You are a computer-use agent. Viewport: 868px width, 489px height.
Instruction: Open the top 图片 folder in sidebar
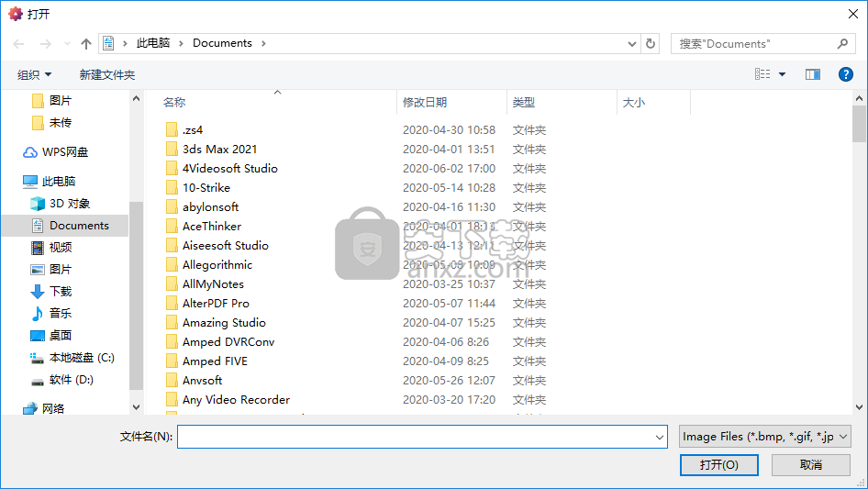[52, 101]
